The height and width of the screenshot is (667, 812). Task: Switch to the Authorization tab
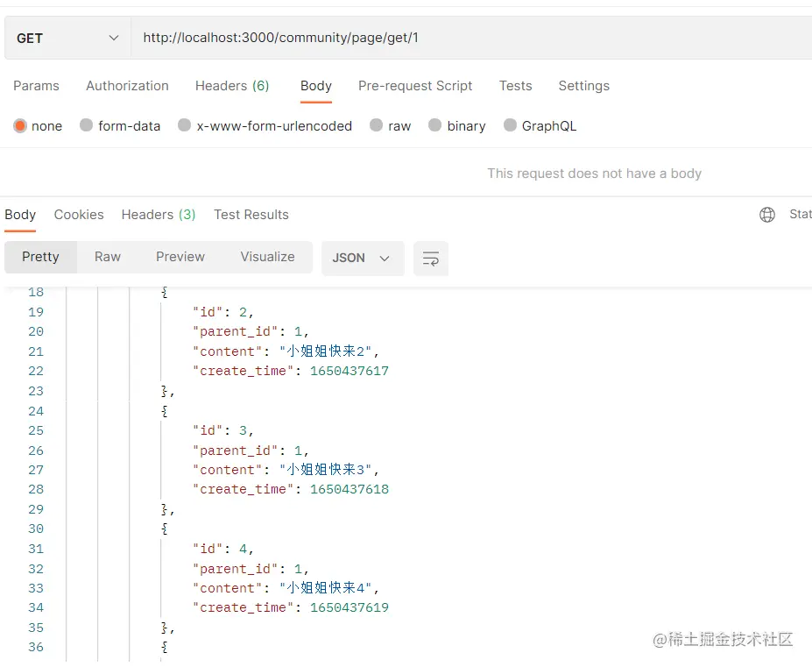click(x=127, y=86)
